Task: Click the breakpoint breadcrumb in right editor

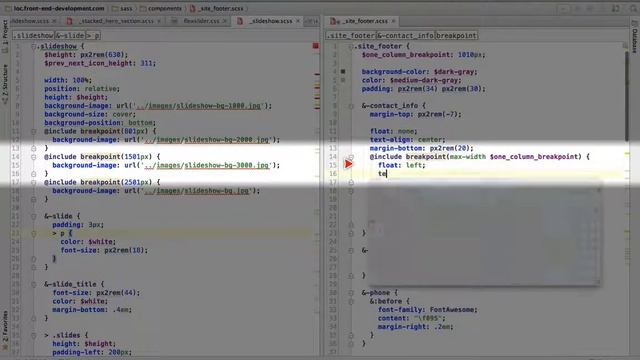Action: pyautogui.click(x=456, y=36)
